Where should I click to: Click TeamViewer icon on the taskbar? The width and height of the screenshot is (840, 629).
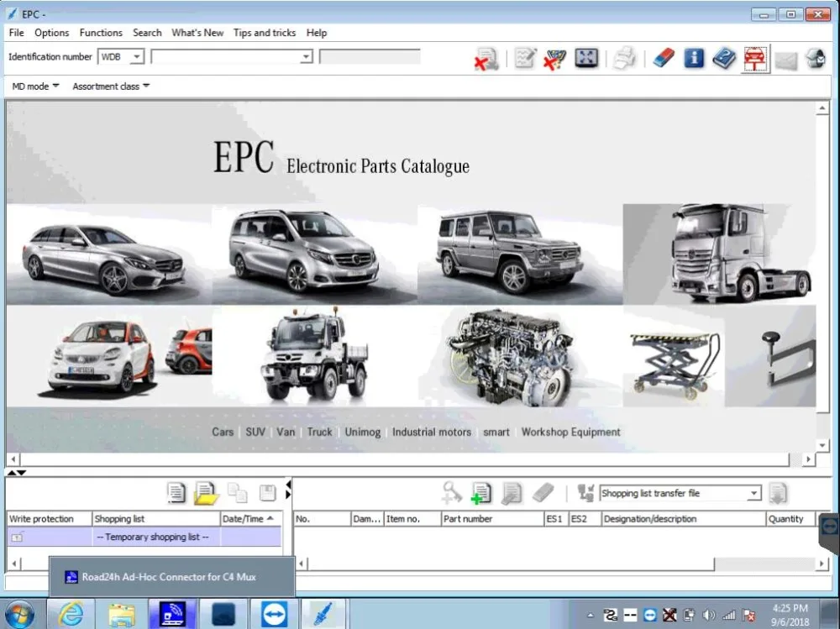[275, 614]
